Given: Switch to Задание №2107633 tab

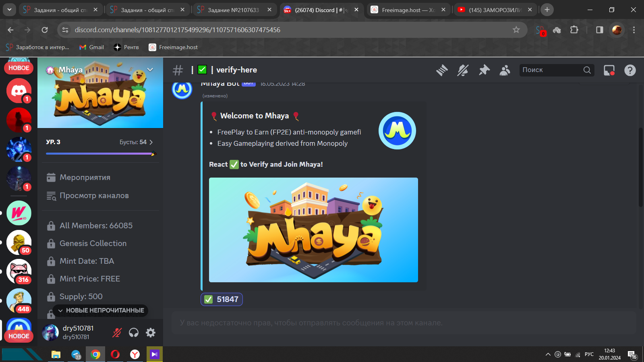Looking at the screenshot, I should pos(234,10).
